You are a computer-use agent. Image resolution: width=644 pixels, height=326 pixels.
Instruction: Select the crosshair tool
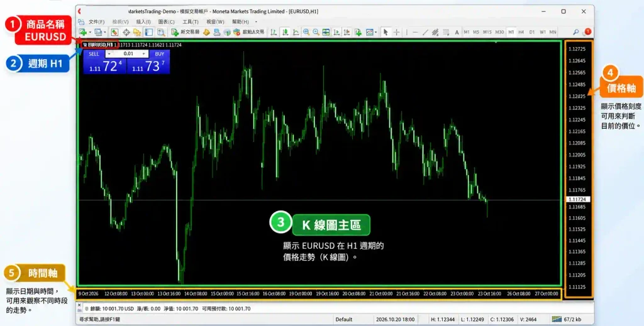[396, 32]
